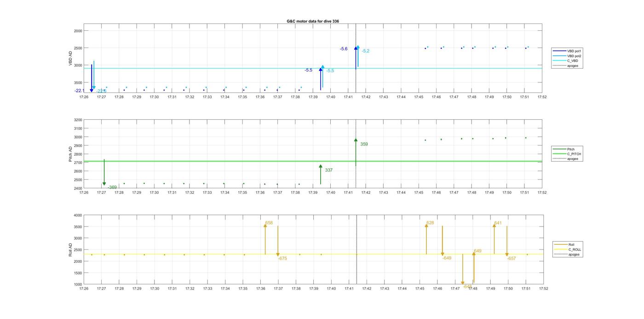Viewport: 644px width, 319px height.
Task: Click the '641' roll annotation
Action: (x=498, y=223)
